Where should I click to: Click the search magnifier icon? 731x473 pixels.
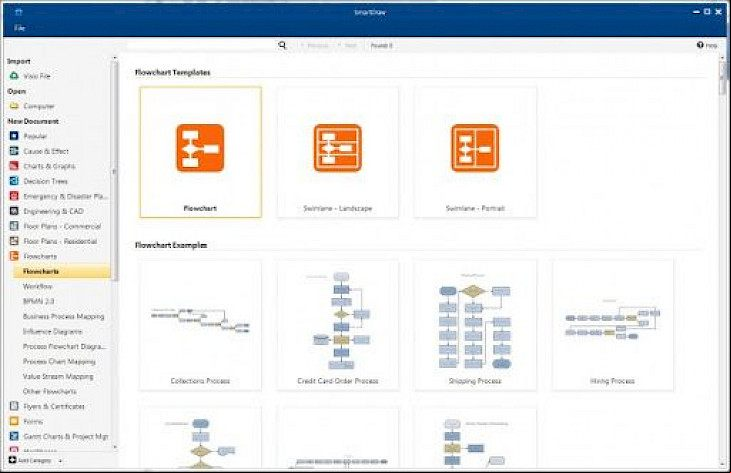[x=282, y=45]
